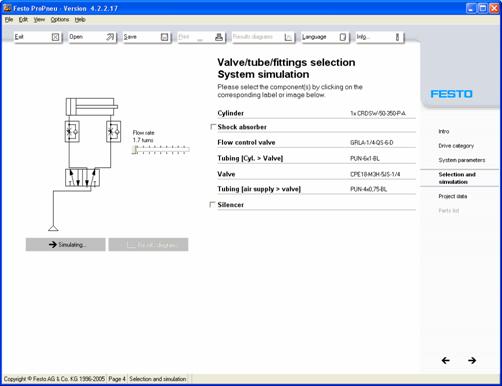This screenshot has width=502, height=386.
Task: Click the Simulating button
Action: point(66,245)
